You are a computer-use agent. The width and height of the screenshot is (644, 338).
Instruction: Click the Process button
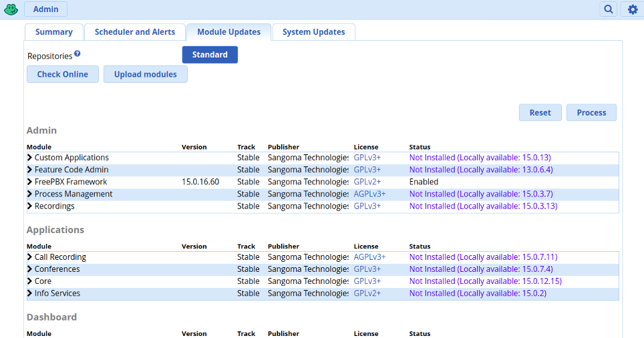point(591,112)
